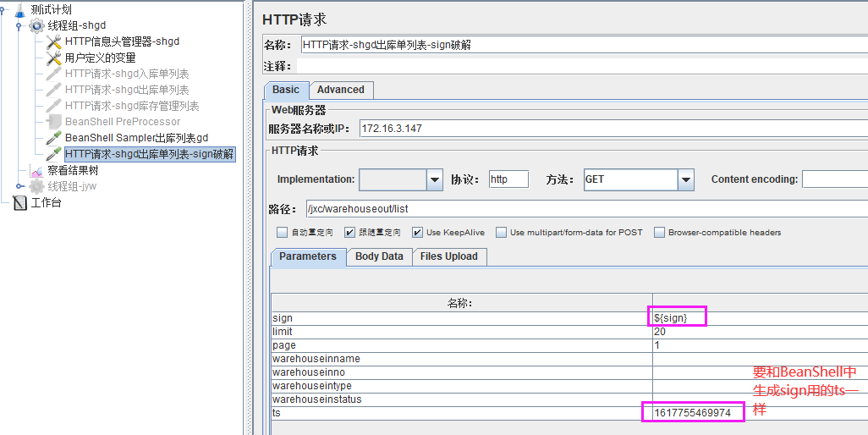Select the BeanShell PreProcessor tree item

[123, 122]
